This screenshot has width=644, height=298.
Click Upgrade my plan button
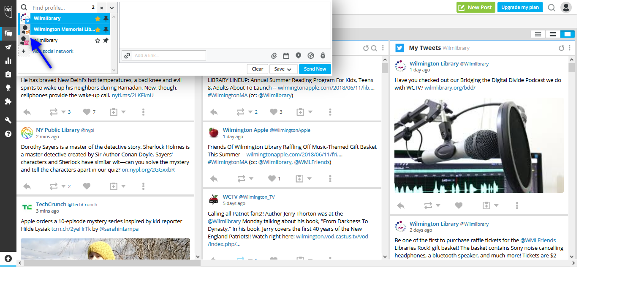520,7
